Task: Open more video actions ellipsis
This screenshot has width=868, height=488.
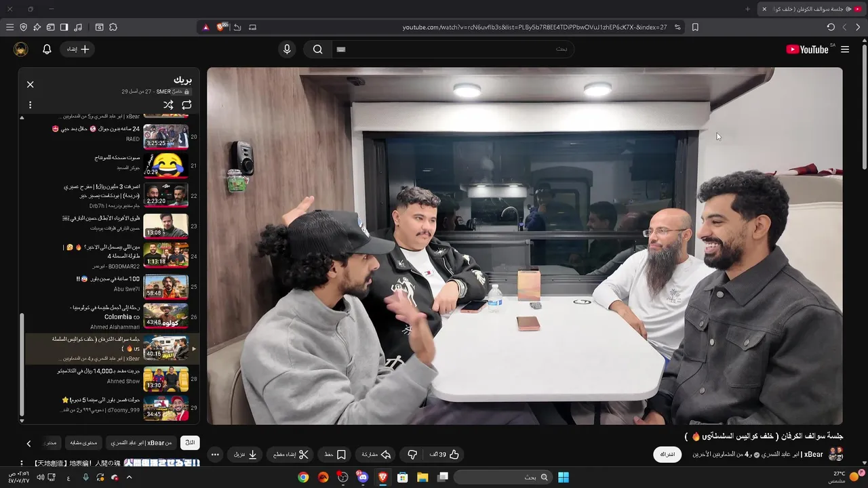Action: click(x=215, y=455)
